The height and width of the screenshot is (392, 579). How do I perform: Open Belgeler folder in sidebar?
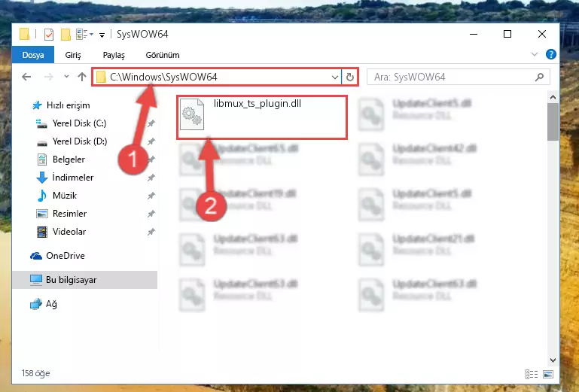(61, 160)
